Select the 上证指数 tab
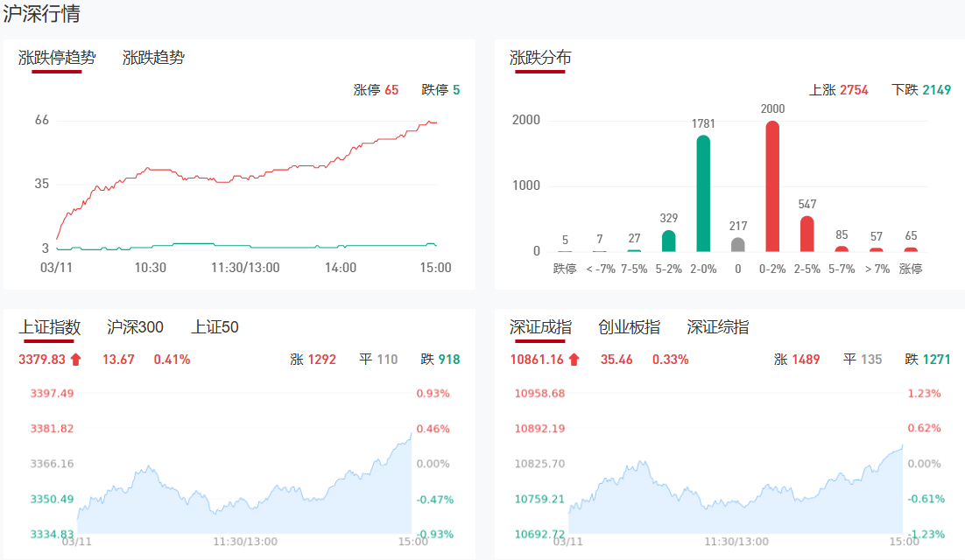The image size is (965, 560). pos(50,327)
